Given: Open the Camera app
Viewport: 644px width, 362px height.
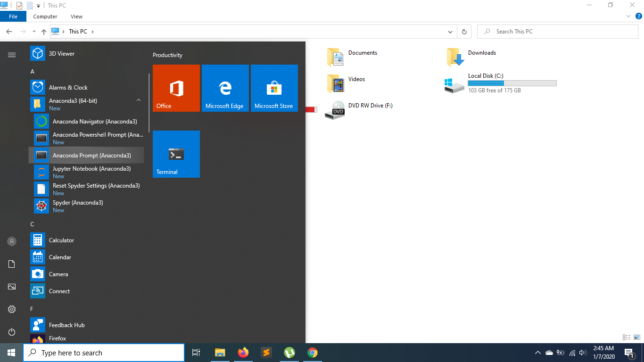Looking at the screenshot, I should [87, 274].
